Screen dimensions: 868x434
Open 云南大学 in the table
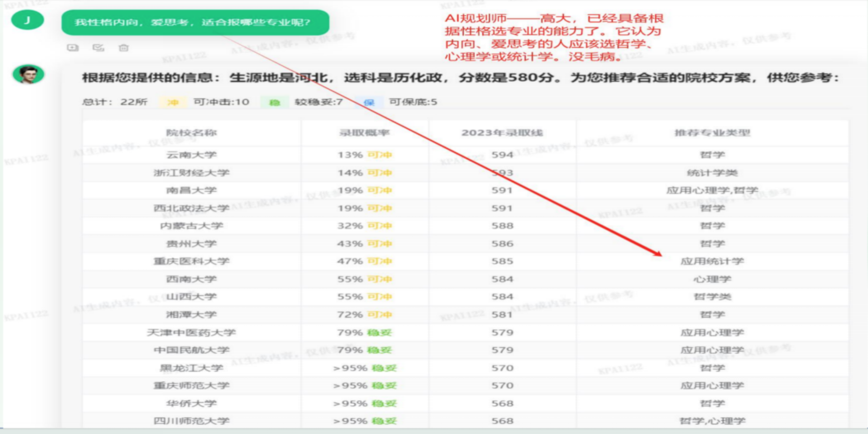[x=191, y=155]
